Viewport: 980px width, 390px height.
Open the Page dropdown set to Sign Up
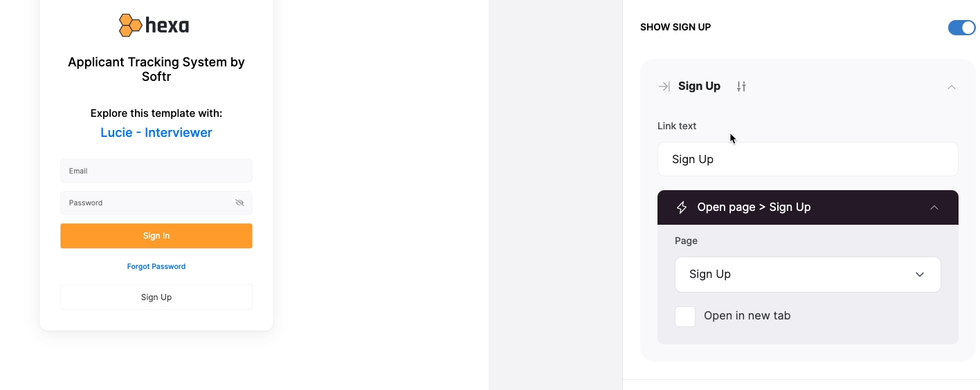coord(808,275)
